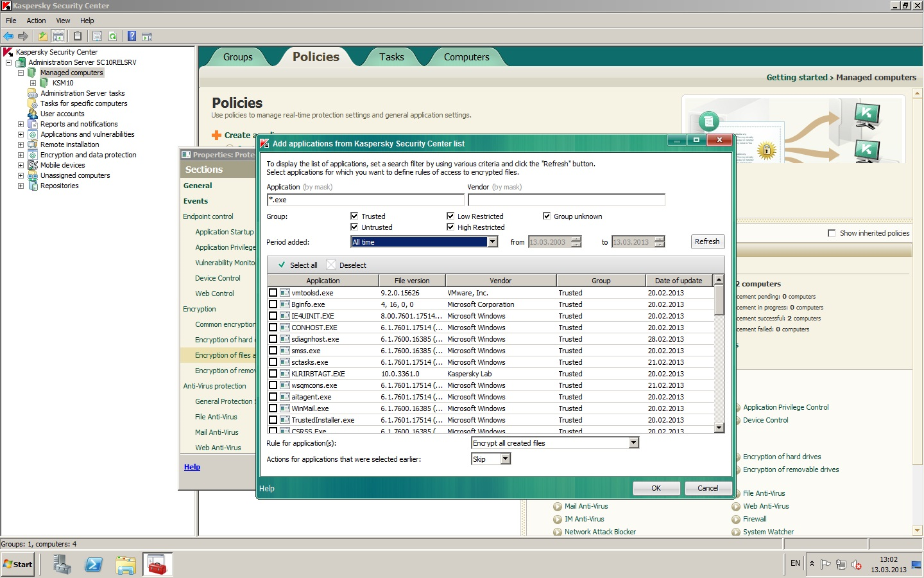Enable Show inherited policies checkbox
This screenshot has width=924, height=578.
(x=832, y=233)
